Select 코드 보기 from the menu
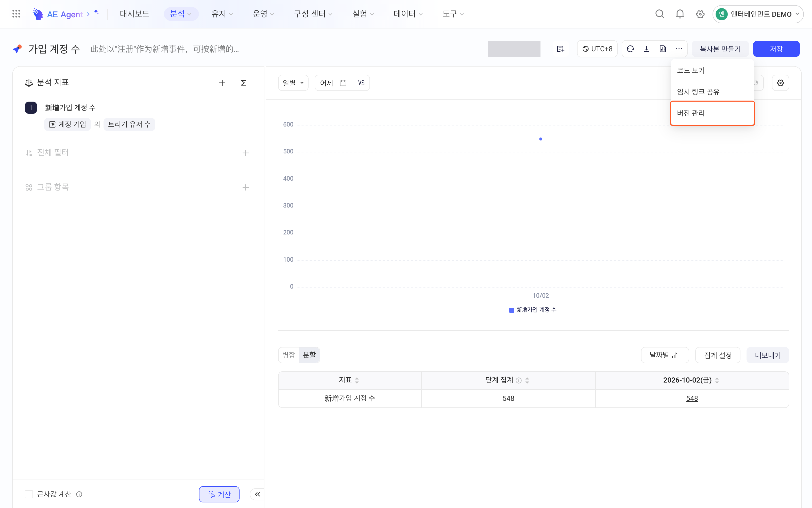812x508 pixels. [712, 70]
